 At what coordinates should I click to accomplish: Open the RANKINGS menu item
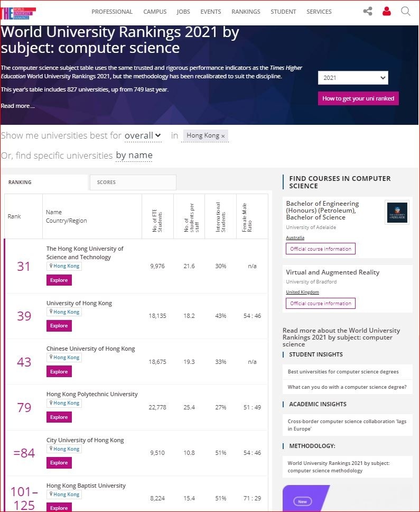tap(246, 11)
